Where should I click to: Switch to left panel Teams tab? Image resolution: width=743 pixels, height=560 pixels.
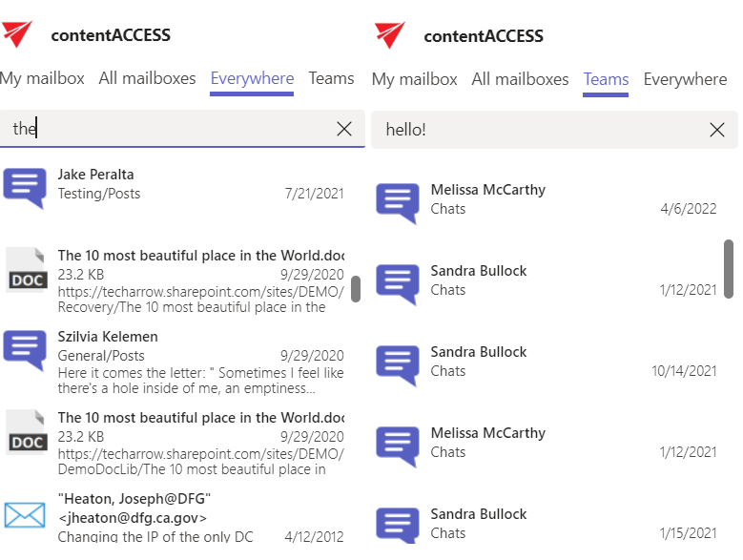click(331, 78)
